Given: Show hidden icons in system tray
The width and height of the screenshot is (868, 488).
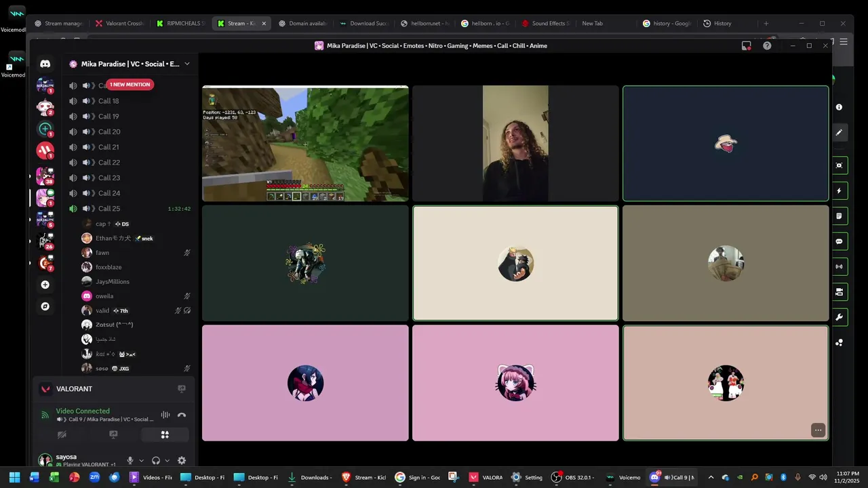Looking at the screenshot, I should [711, 477].
